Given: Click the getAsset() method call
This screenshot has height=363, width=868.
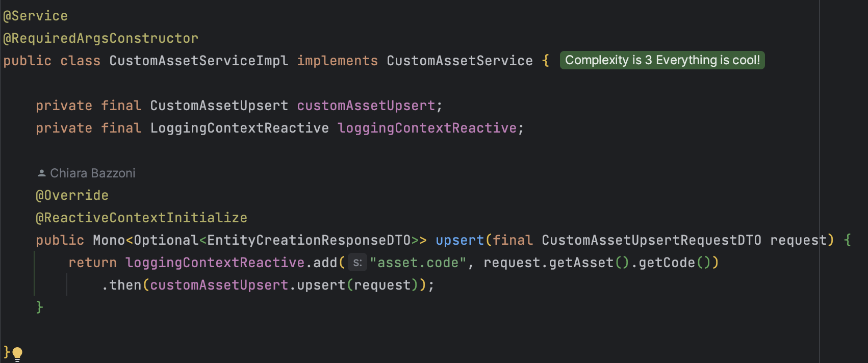Looking at the screenshot, I should (590, 263).
